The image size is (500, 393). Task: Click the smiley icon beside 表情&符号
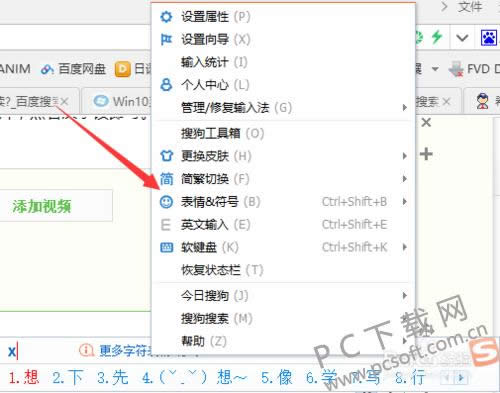point(166,202)
